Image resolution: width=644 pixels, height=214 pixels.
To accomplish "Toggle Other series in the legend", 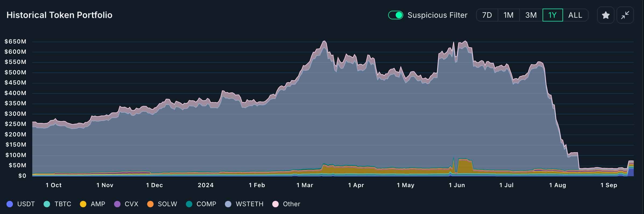I will [286, 204].
